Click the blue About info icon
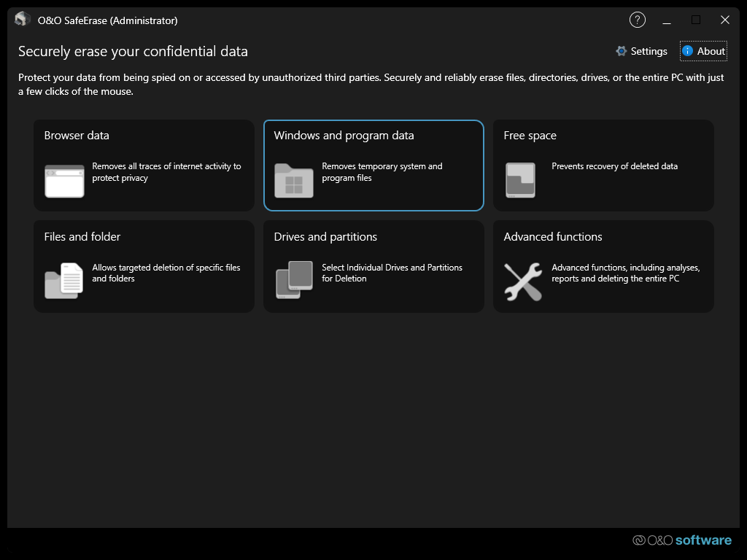747x560 pixels. (x=687, y=51)
